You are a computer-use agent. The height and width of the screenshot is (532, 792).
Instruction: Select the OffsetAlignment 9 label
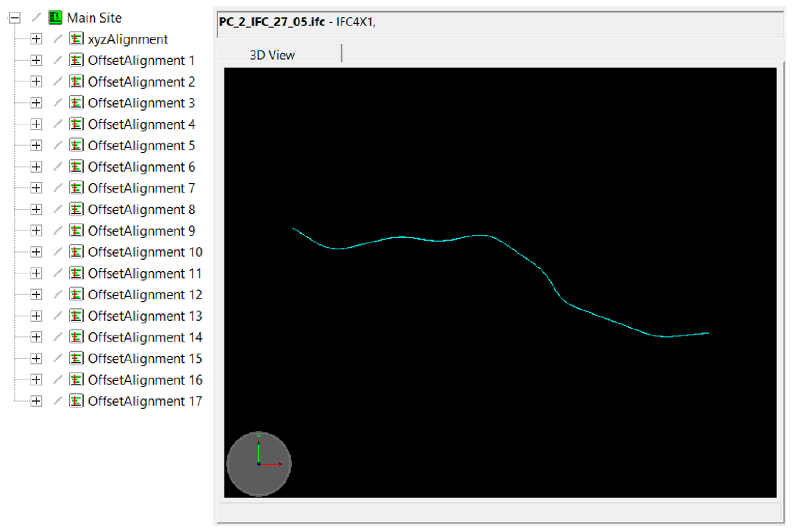[142, 231]
